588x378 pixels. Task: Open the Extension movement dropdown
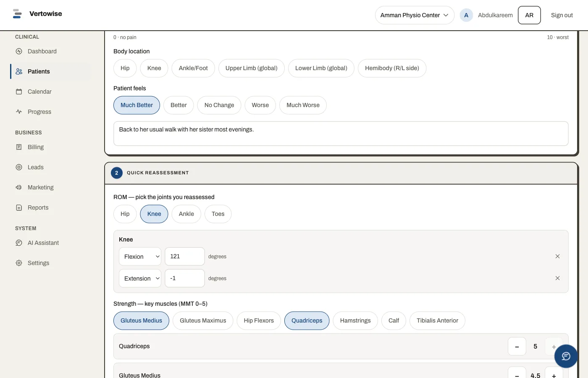pos(140,278)
